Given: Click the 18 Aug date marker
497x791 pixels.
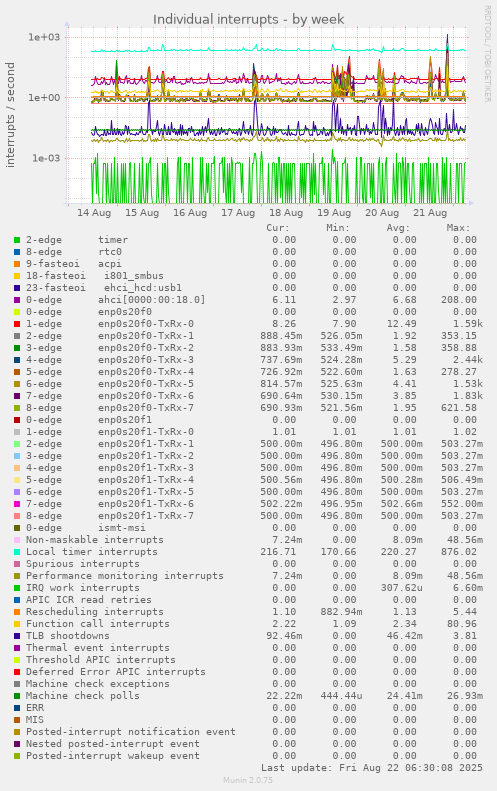Looking at the screenshot, I should 286,213.
